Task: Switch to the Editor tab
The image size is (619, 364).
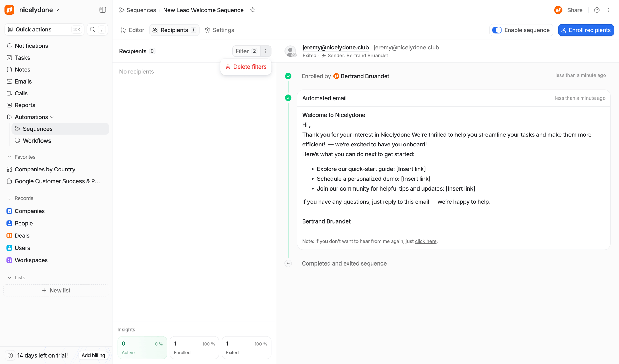Action: (133, 30)
